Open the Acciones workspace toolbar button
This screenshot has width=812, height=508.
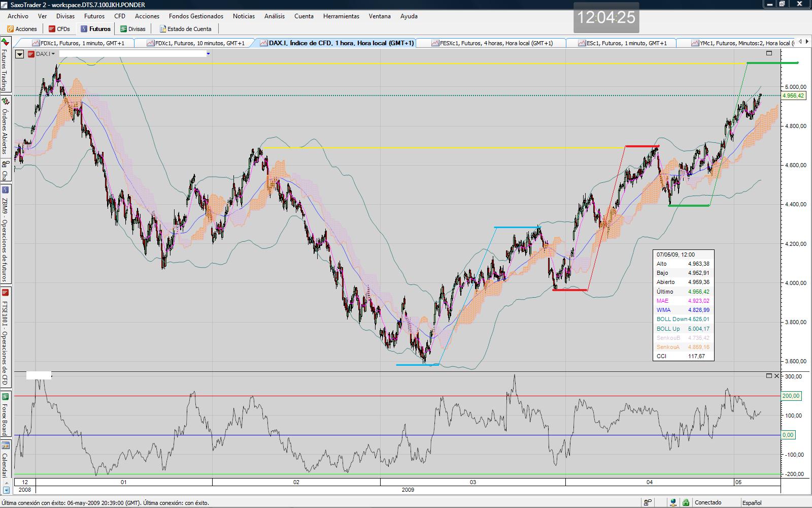22,29
